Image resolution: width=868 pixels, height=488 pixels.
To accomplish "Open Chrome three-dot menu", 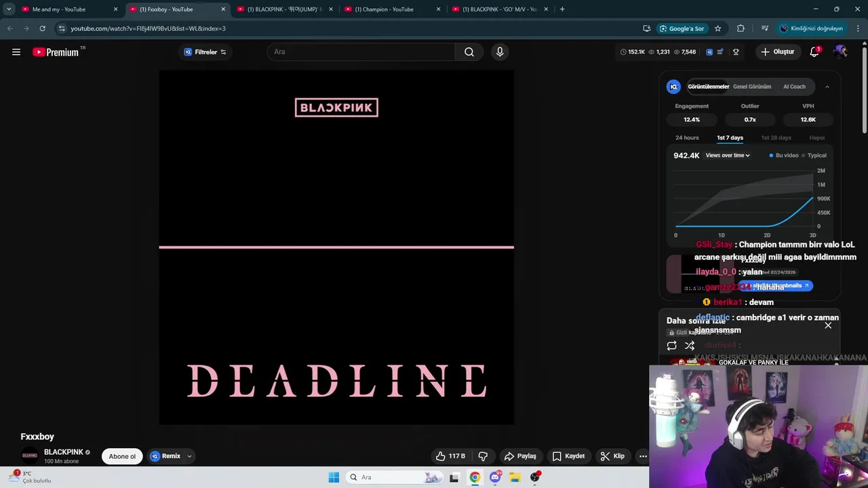I will pos(859,28).
